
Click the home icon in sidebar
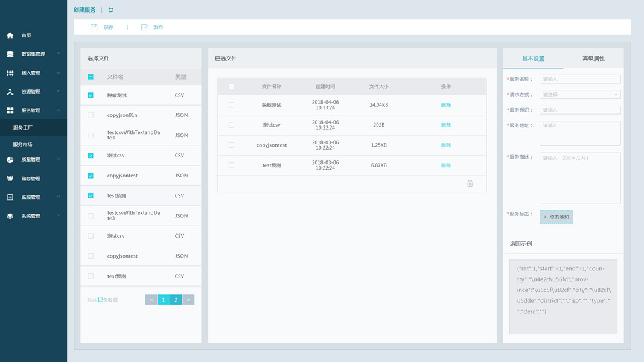point(10,36)
